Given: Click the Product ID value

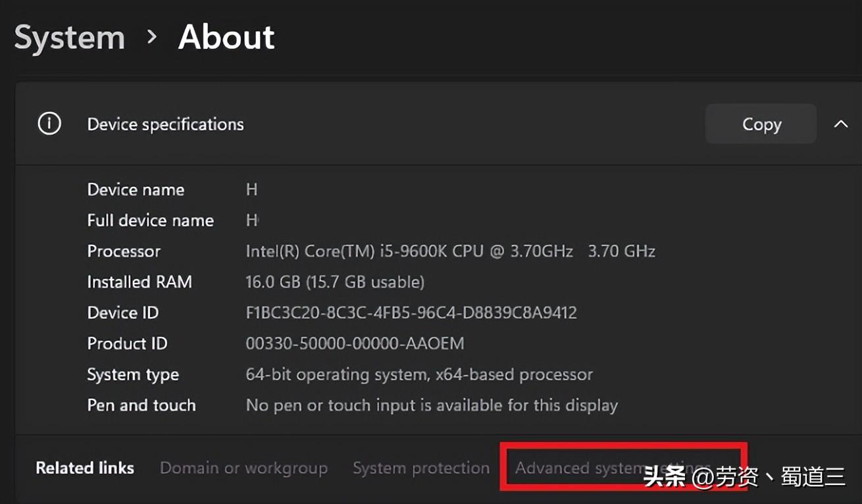Looking at the screenshot, I should pos(355,343).
